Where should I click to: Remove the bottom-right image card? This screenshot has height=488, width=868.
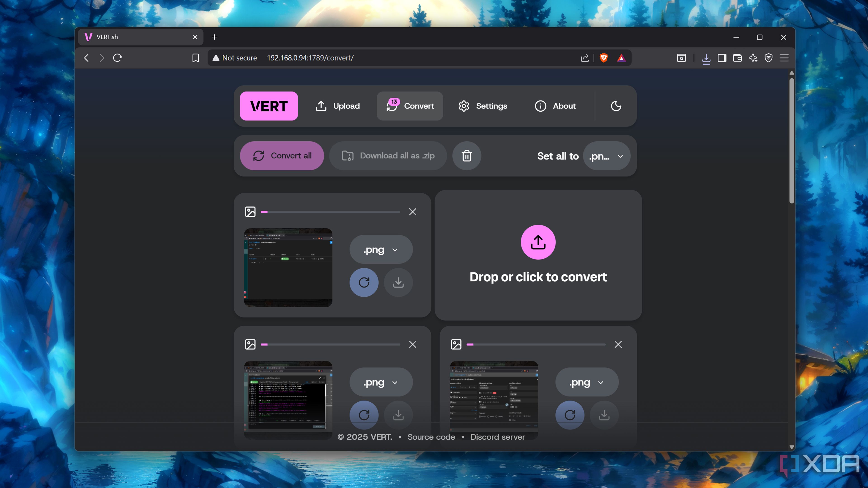click(618, 345)
